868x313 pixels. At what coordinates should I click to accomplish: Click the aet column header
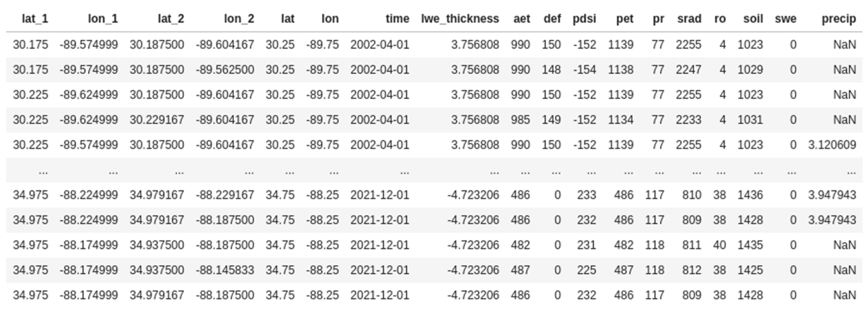pyautogui.click(x=522, y=19)
